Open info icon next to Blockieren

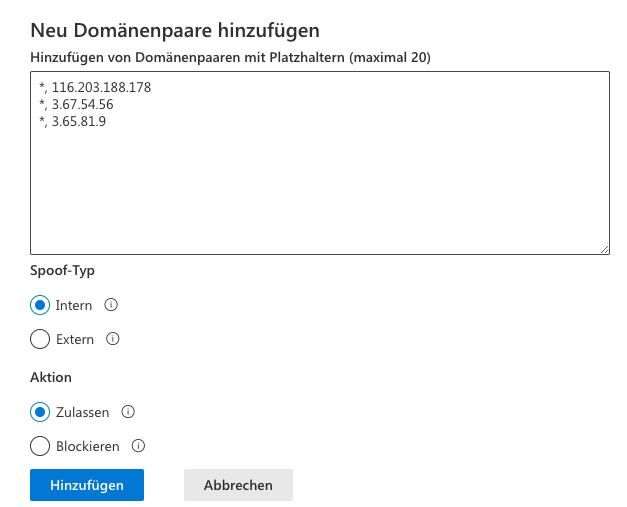click(x=139, y=446)
